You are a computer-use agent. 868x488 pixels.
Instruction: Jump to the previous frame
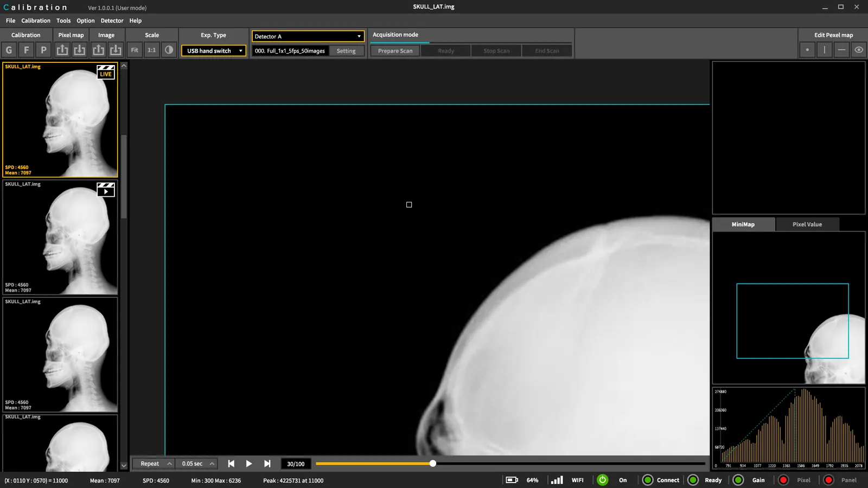point(231,464)
